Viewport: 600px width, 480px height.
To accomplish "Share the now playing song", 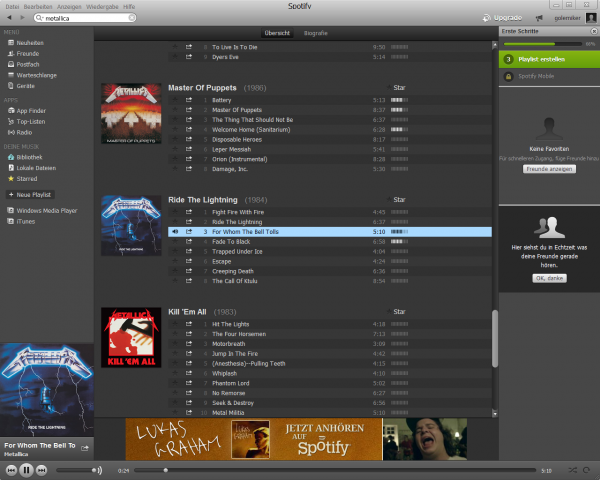I will coord(85,448).
